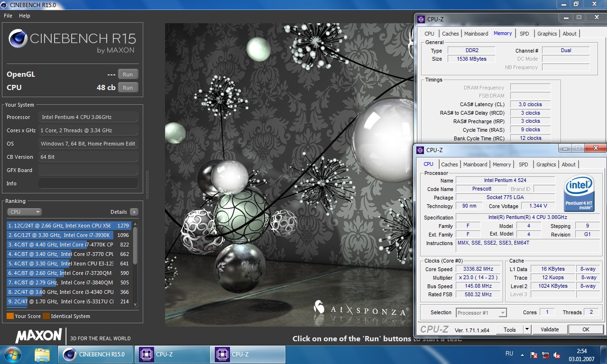The height and width of the screenshot is (364, 607).
Task: Select ranking entry Intel Core i7-3770 662
Action: [x=69, y=254]
